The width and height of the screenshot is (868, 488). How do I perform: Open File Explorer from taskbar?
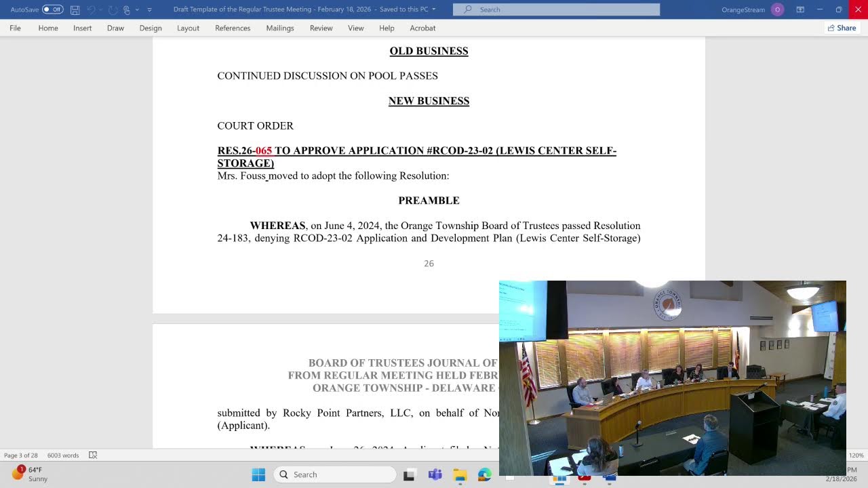[460, 474]
